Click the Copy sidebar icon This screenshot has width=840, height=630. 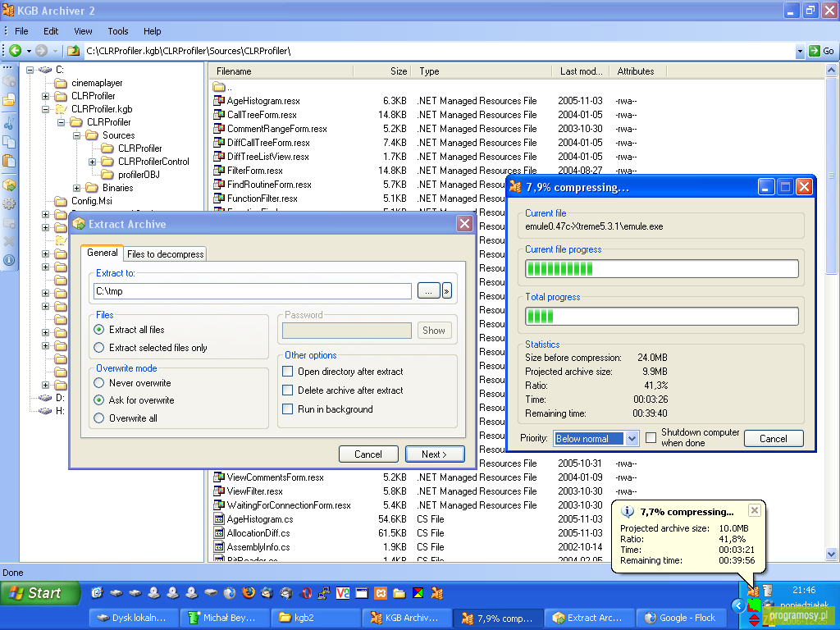point(9,142)
